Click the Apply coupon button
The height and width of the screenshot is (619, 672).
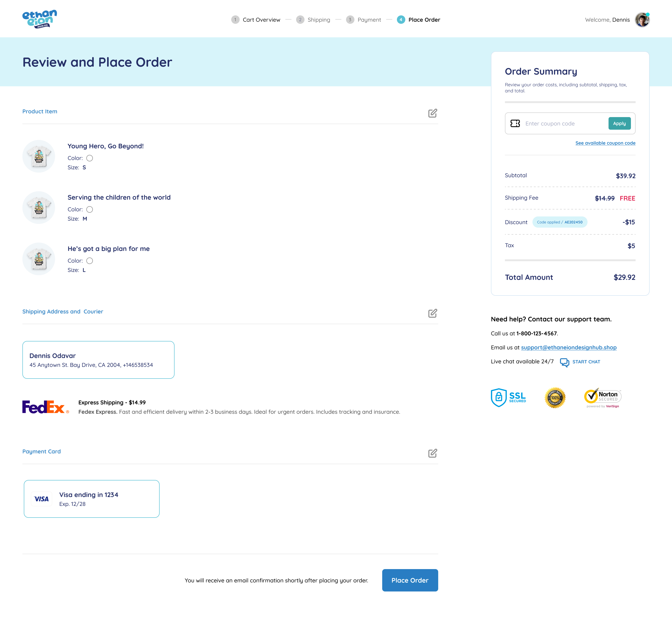pos(619,123)
